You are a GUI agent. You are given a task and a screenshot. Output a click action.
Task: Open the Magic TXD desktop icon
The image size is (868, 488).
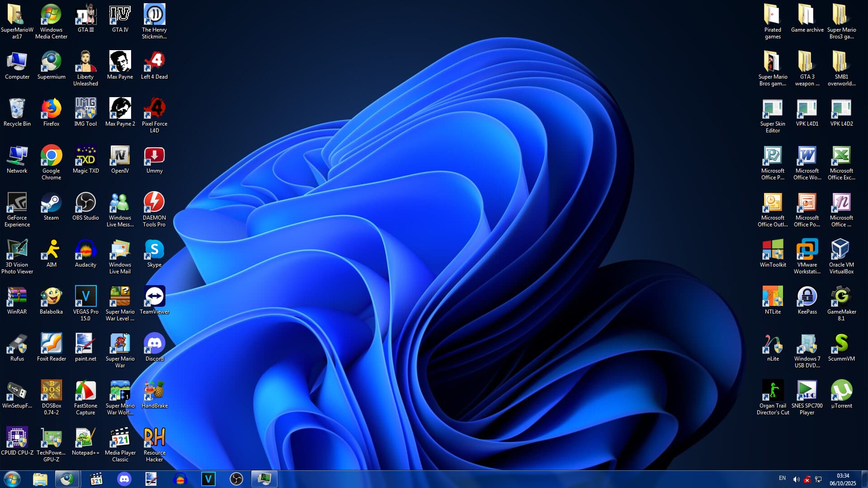pyautogui.click(x=85, y=160)
